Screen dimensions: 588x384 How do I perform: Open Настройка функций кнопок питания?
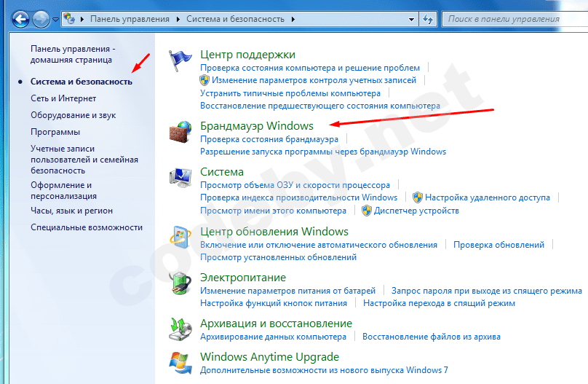[x=274, y=303]
